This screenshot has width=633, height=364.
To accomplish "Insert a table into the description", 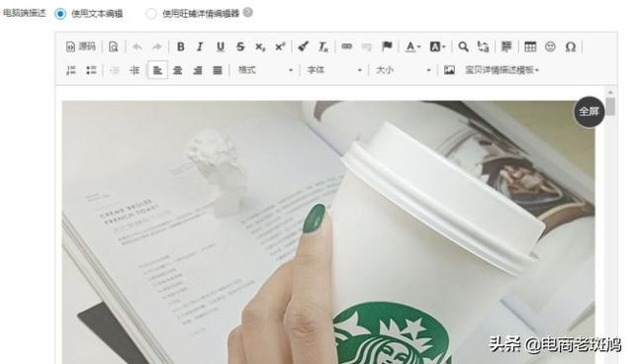I will (x=530, y=46).
